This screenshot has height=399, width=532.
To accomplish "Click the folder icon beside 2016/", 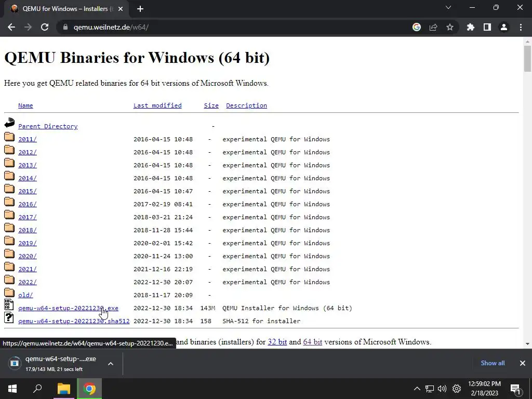I will coord(9,202).
